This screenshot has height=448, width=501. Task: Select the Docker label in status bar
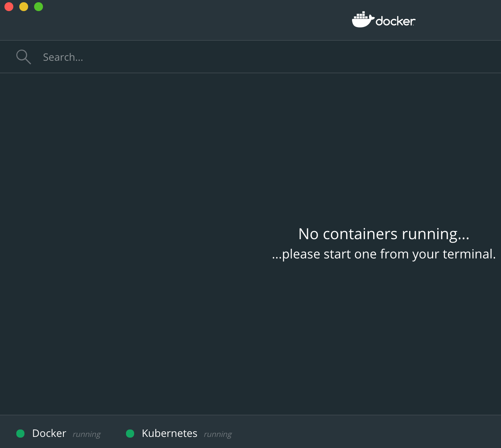click(49, 433)
